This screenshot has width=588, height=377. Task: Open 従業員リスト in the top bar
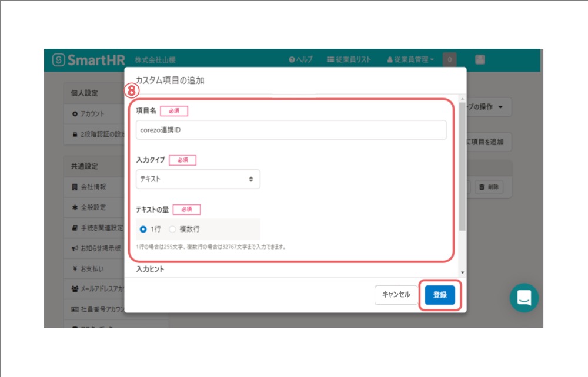pyautogui.click(x=349, y=59)
